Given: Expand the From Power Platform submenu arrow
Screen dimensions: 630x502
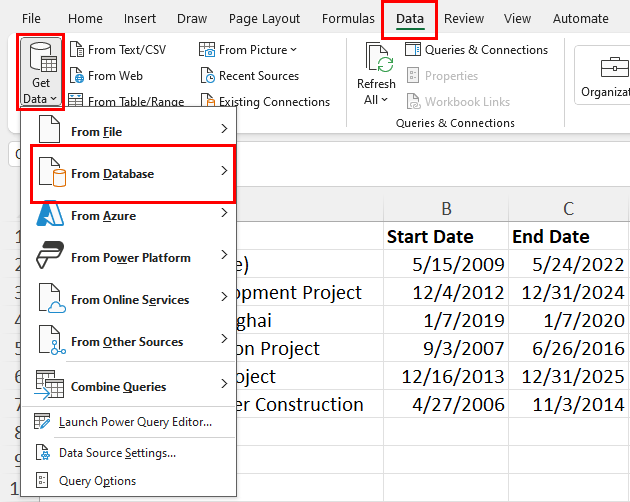Looking at the screenshot, I should (x=224, y=254).
